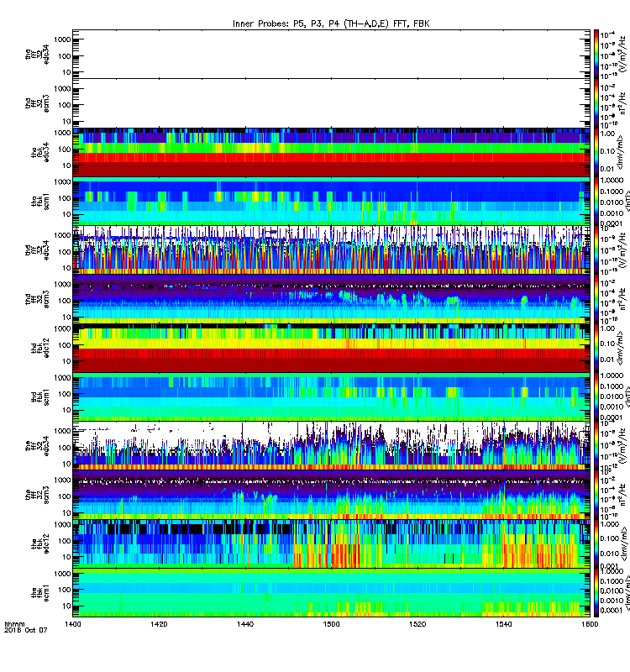Screen dimensions: 630x672
Task: Click the 1540 time axis label
Action: click(503, 624)
